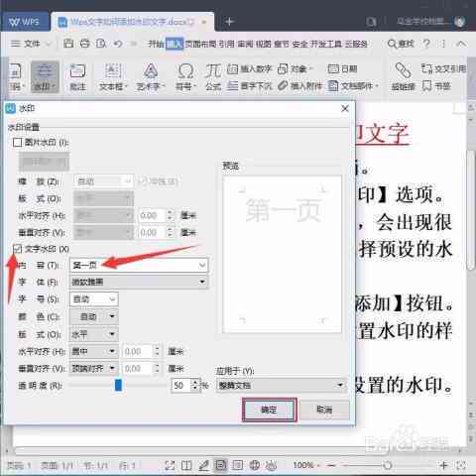Switch to the Developer Tools (开发工具) tab
476x476 pixels.
325,44
